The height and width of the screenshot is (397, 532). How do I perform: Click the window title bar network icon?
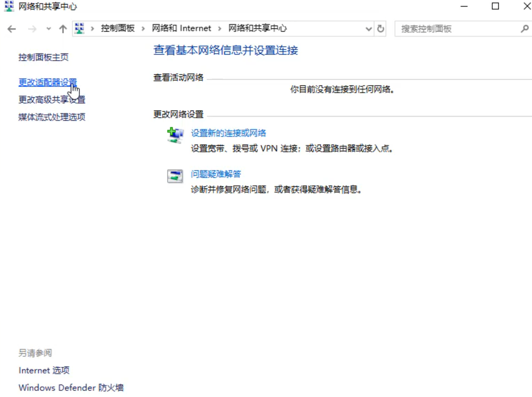click(x=9, y=6)
